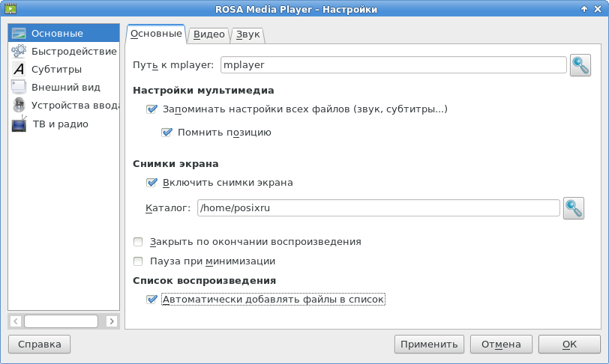Disable Запоминать настройки всех файлов
The height and width of the screenshot is (364, 609).
(x=151, y=109)
